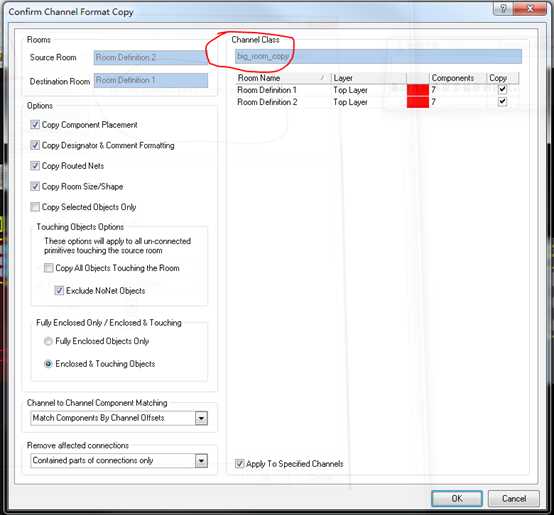Image resolution: width=554 pixels, height=515 pixels.
Task: Click red color swatch for Room Definition 1
Action: (x=418, y=90)
